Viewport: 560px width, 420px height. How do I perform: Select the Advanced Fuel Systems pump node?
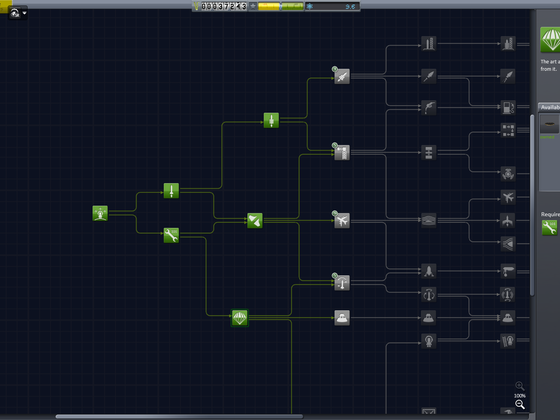508,107
